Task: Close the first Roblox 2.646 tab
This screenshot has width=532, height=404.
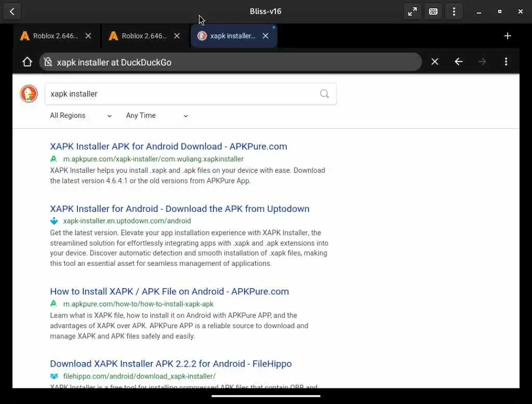Action: point(88,36)
